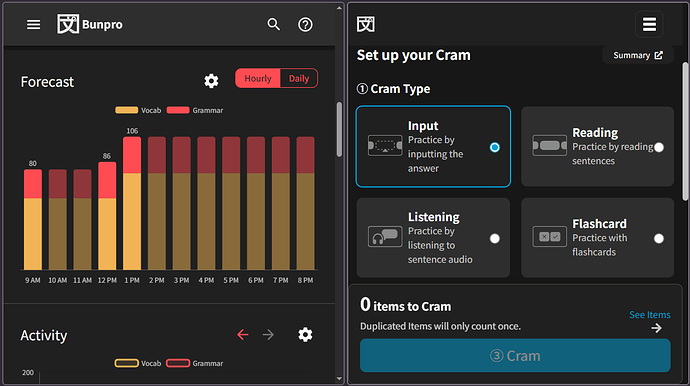The height and width of the screenshot is (386, 690).
Task: Select the Reading cram type radio
Action: 659,147
